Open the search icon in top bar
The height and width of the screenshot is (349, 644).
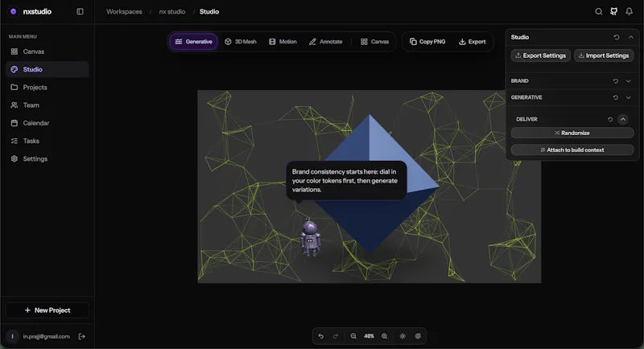(x=599, y=11)
